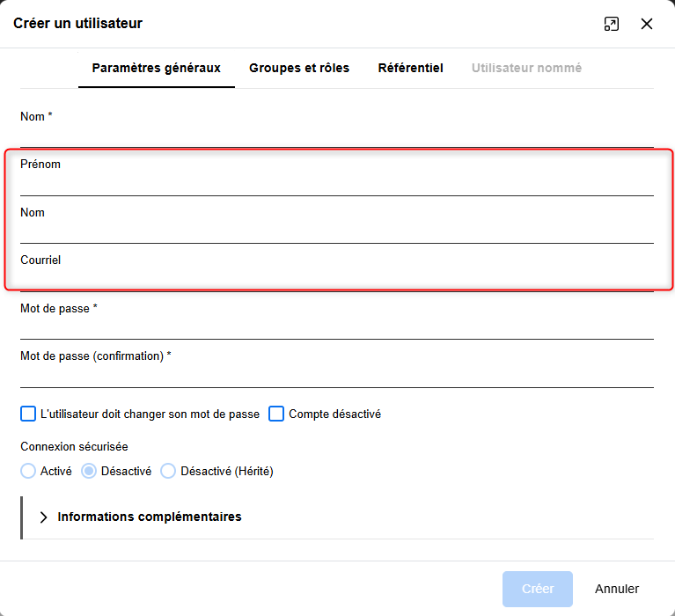
Task: Click Annuler to cancel user creation
Action: 617,589
